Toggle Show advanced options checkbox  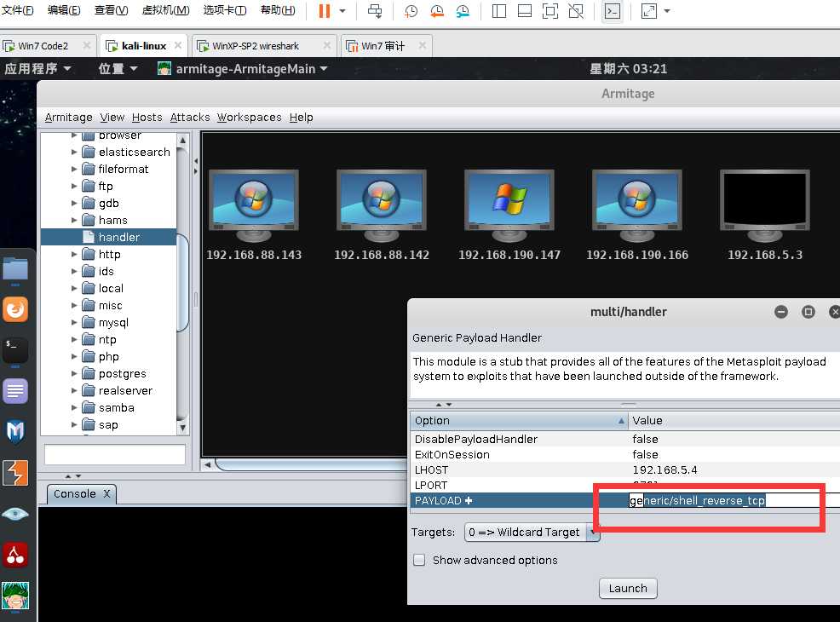pyautogui.click(x=419, y=560)
